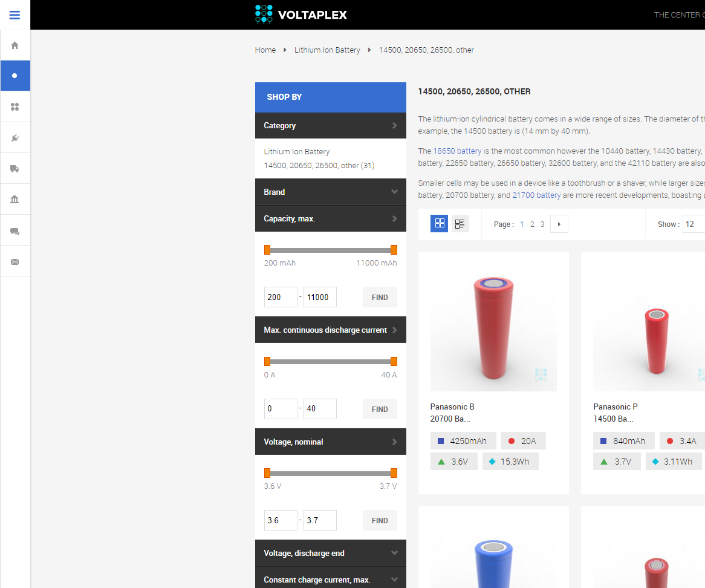Click Home in the breadcrumb
Image resolution: width=705 pixels, height=588 pixels.
265,50
